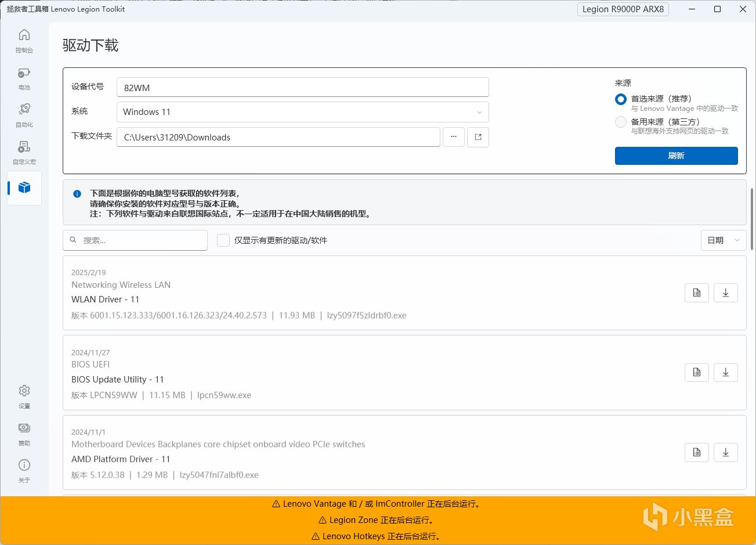View release notes for AMD Platform Driver

click(x=697, y=453)
